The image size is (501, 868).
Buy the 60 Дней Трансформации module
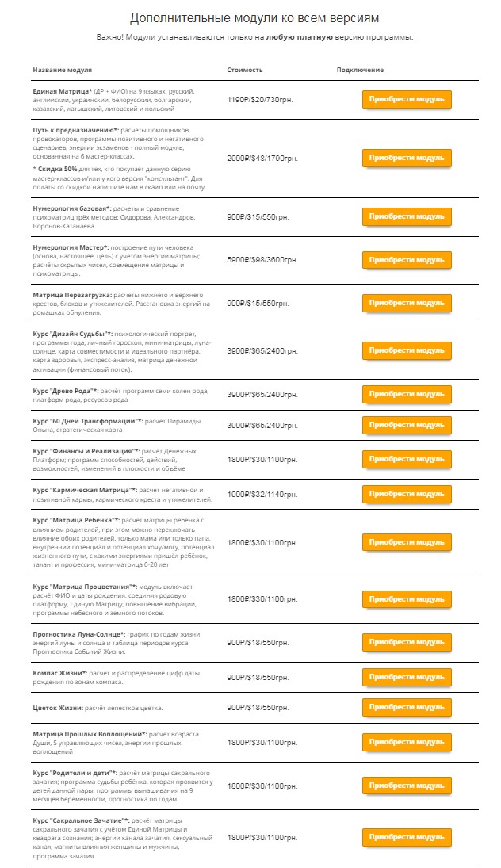click(x=407, y=425)
